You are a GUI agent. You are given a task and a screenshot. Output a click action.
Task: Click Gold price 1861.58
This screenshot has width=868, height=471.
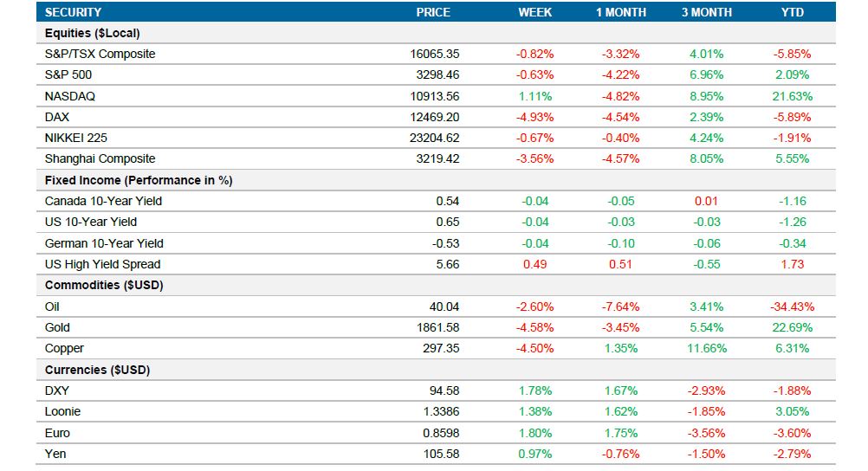coord(437,327)
